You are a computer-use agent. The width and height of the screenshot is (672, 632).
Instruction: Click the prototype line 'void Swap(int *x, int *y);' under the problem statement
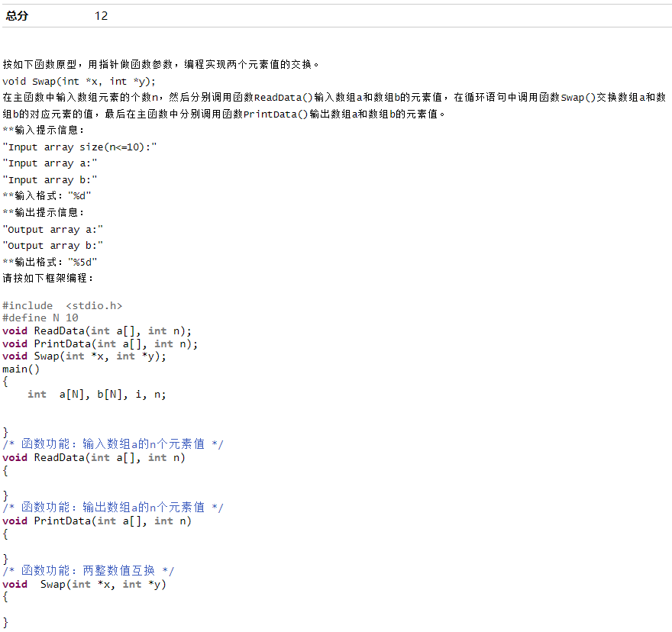pyautogui.click(x=79, y=81)
